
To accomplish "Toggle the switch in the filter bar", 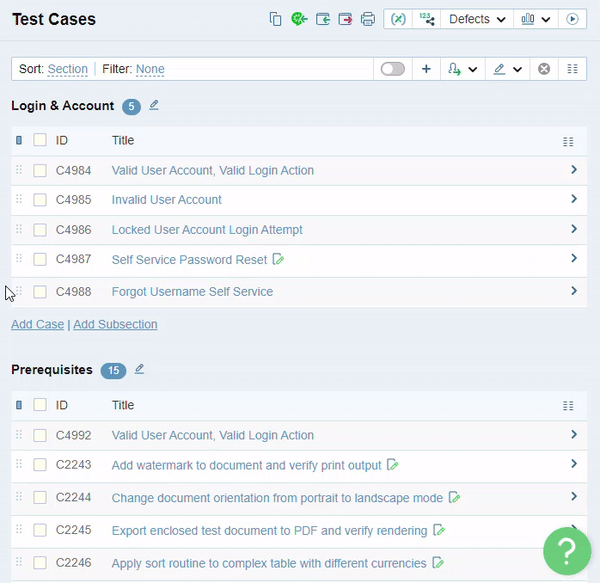I will coord(393,69).
